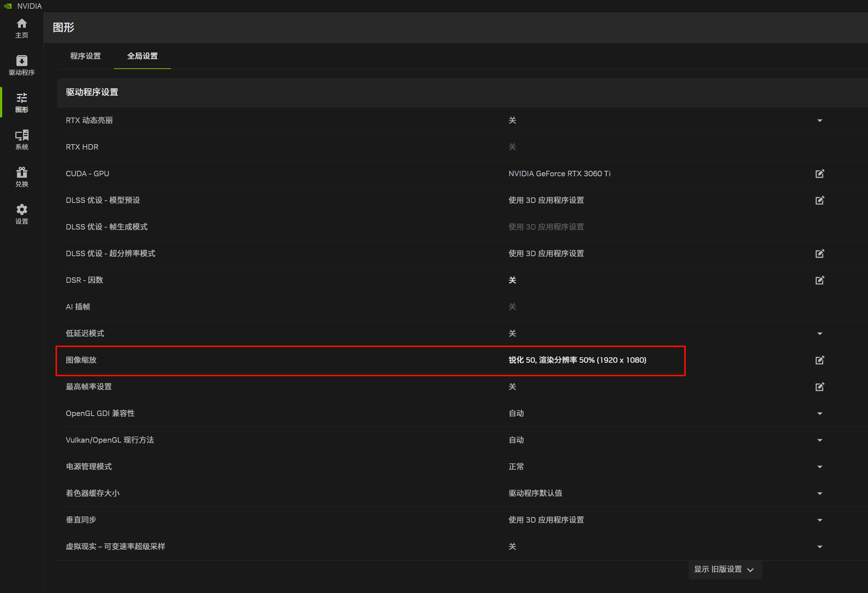Open 垂直同步 dropdown arrow
The width and height of the screenshot is (868, 593).
point(819,520)
